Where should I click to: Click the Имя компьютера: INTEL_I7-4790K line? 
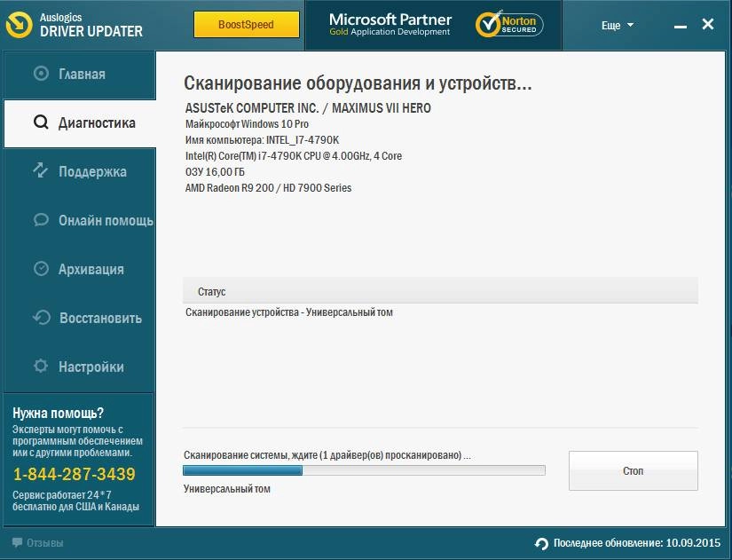click(262, 140)
